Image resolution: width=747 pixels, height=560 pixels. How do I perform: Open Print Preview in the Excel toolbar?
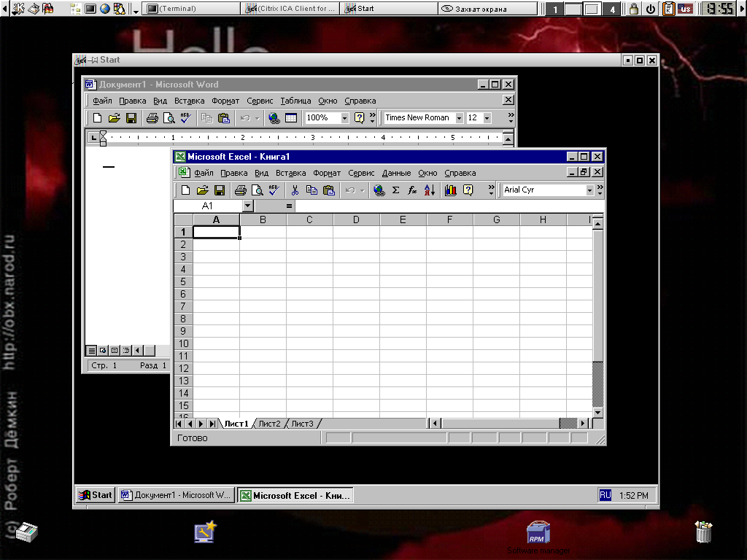(258, 190)
